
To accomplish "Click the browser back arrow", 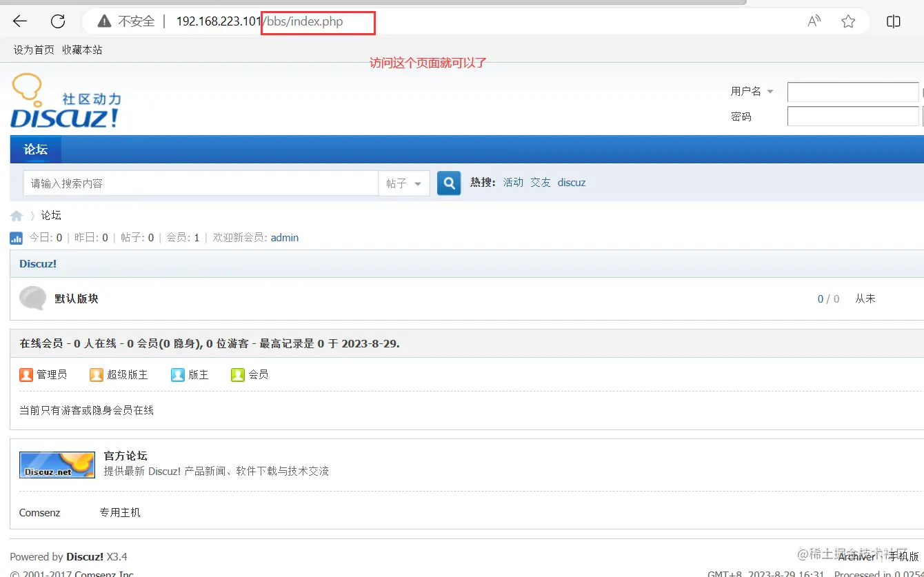I will 20,21.
